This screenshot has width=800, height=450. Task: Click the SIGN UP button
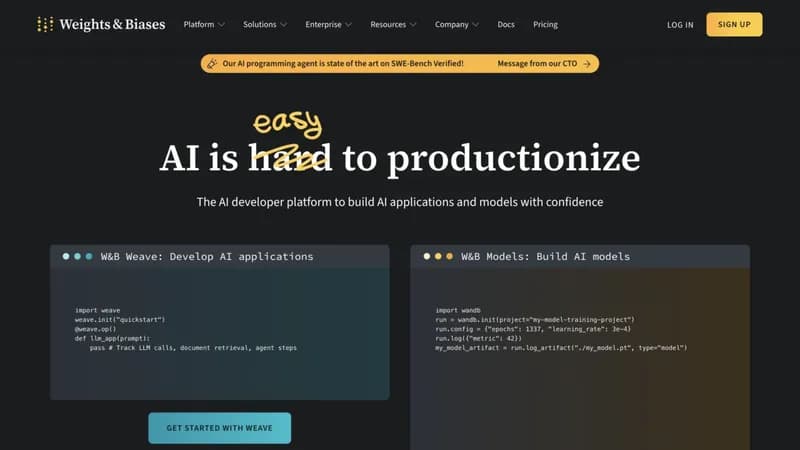click(734, 24)
